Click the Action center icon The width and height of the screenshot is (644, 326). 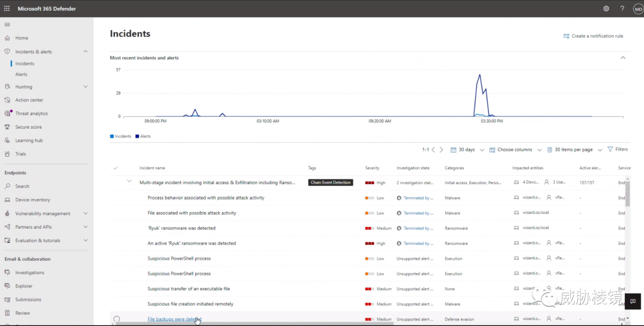tap(7, 100)
